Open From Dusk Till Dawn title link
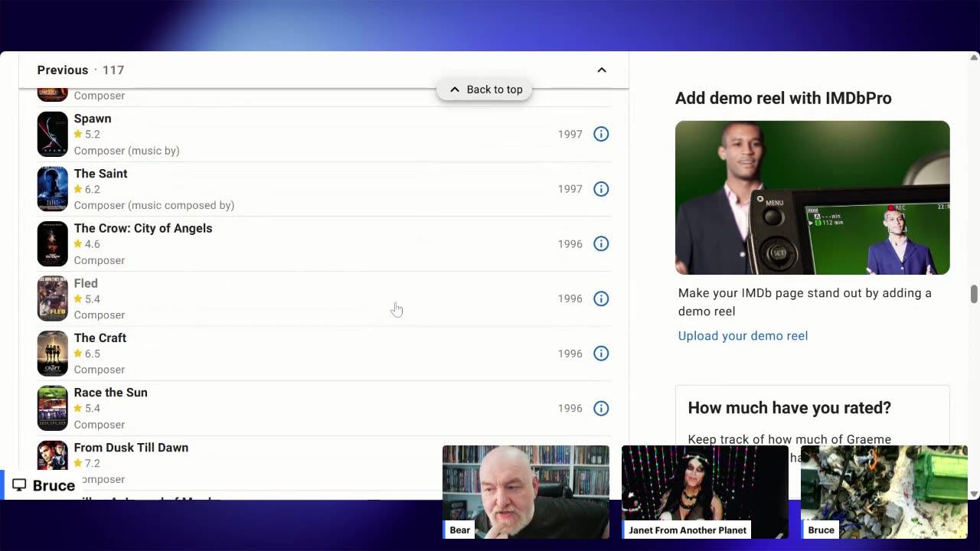 131,448
